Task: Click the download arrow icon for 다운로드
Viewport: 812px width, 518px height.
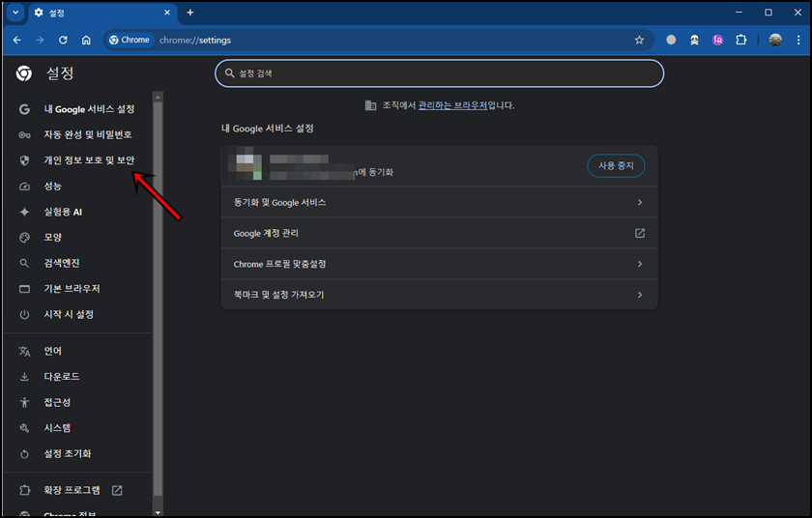Action: pyautogui.click(x=24, y=377)
